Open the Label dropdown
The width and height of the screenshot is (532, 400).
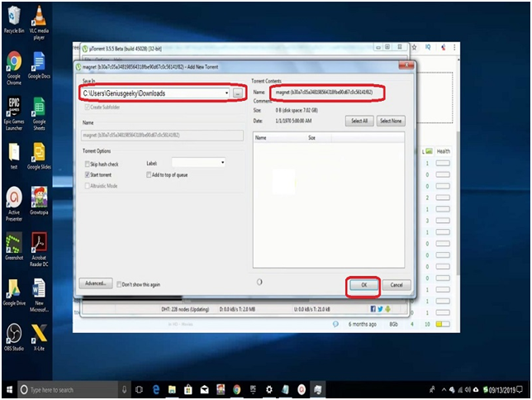[222, 162]
